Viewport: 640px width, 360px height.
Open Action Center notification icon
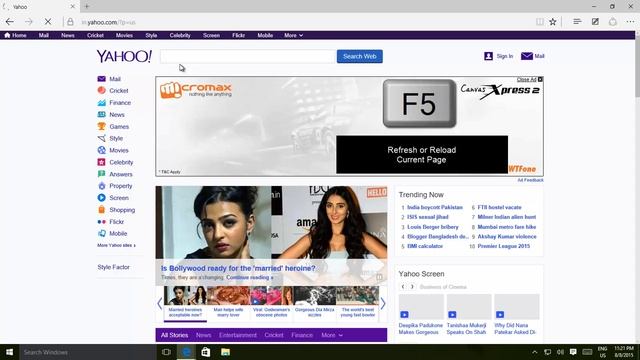pyautogui.click(x=573, y=352)
